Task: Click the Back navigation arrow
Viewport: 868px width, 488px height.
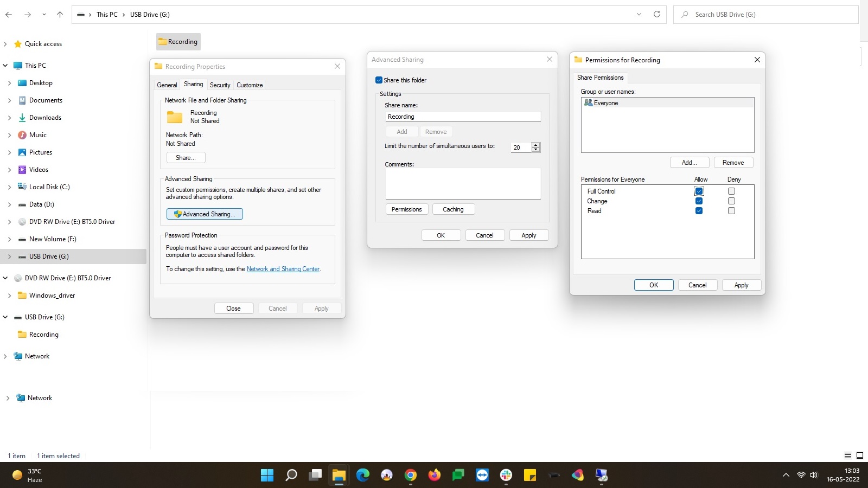Action: click(x=9, y=15)
